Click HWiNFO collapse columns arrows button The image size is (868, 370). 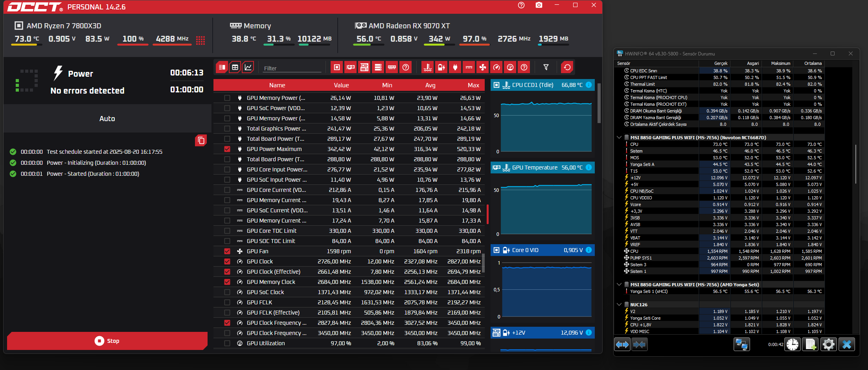(x=640, y=344)
